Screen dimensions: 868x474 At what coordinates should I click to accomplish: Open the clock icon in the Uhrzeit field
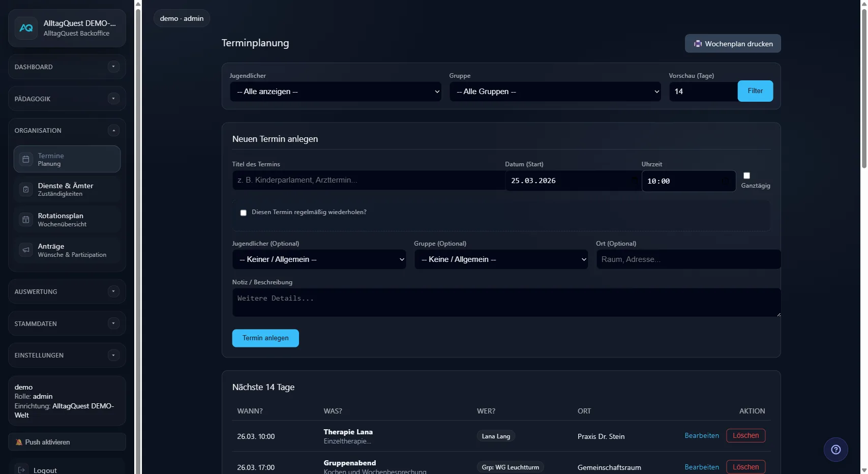pyautogui.click(x=726, y=182)
